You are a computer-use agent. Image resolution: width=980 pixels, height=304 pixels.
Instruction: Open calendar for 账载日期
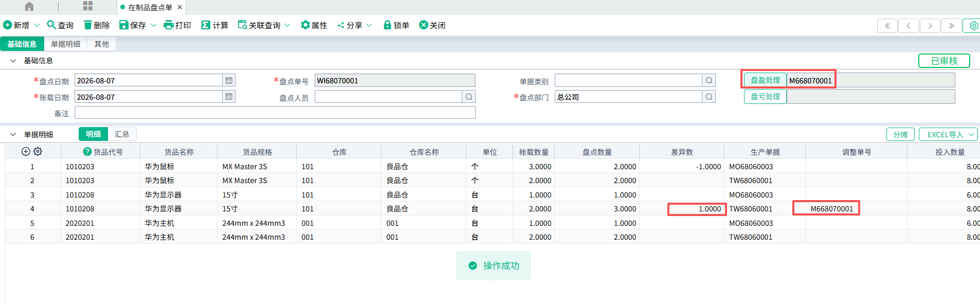[229, 97]
